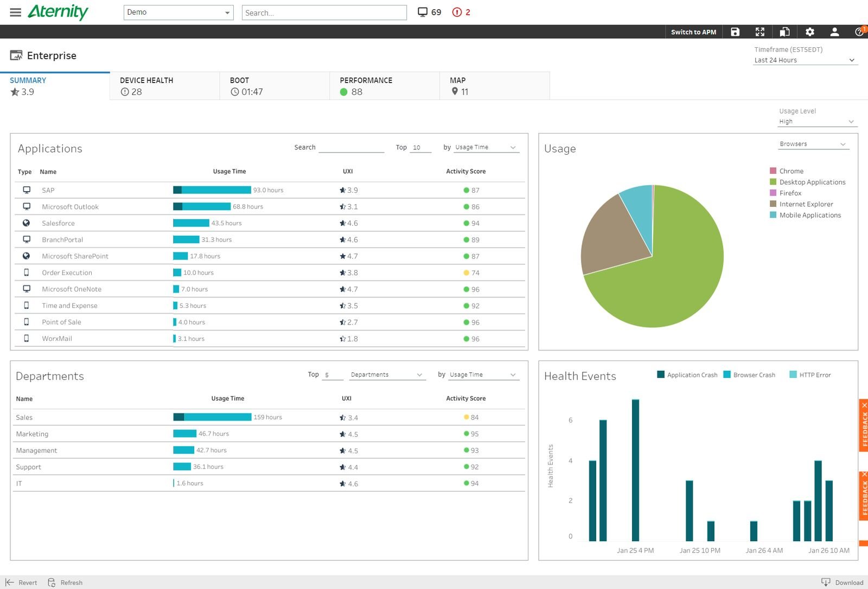Click the Switch to APM button
Viewport: 868px width, 589px height.
[693, 32]
